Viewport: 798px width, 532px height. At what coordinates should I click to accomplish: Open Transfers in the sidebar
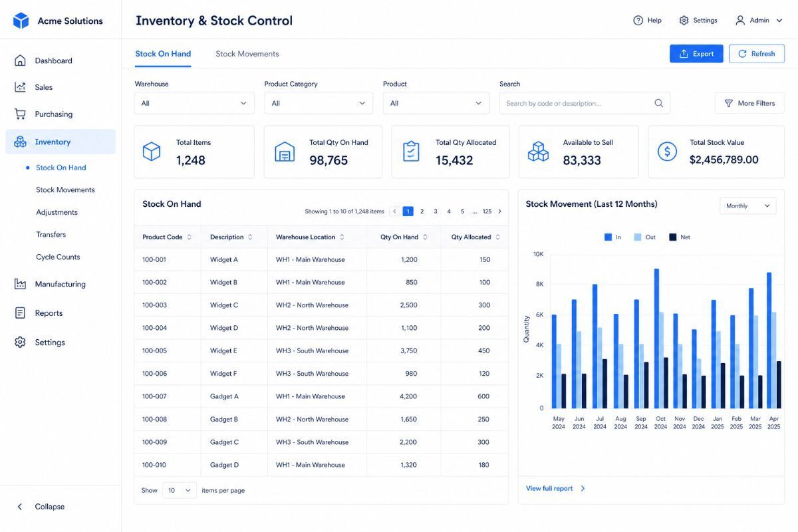tap(51, 234)
